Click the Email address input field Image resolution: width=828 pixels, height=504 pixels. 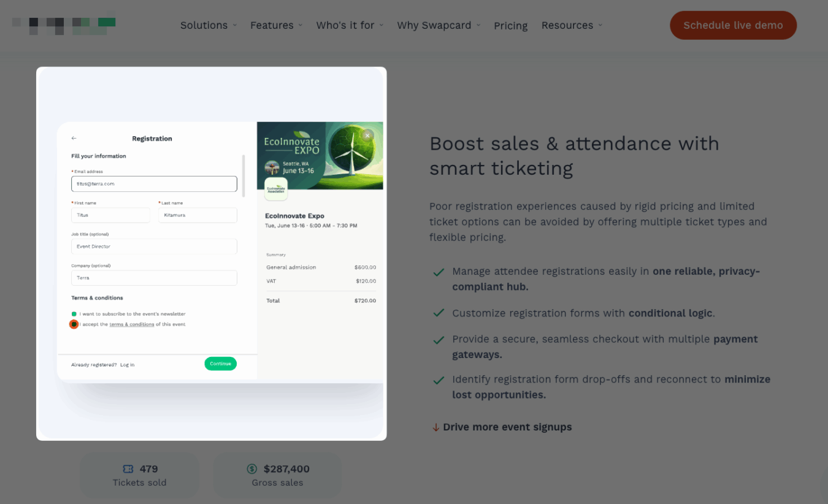point(154,184)
